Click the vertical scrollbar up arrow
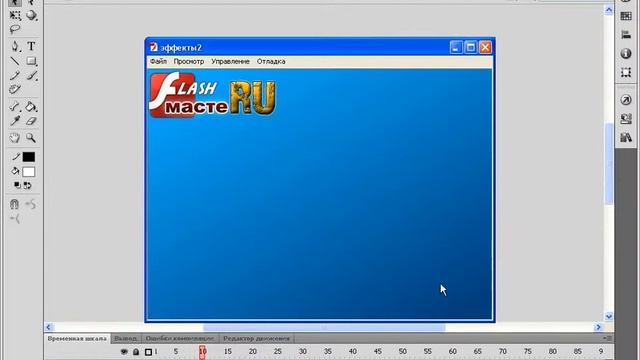This screenshot has height=360, width=640. (609, 10)
